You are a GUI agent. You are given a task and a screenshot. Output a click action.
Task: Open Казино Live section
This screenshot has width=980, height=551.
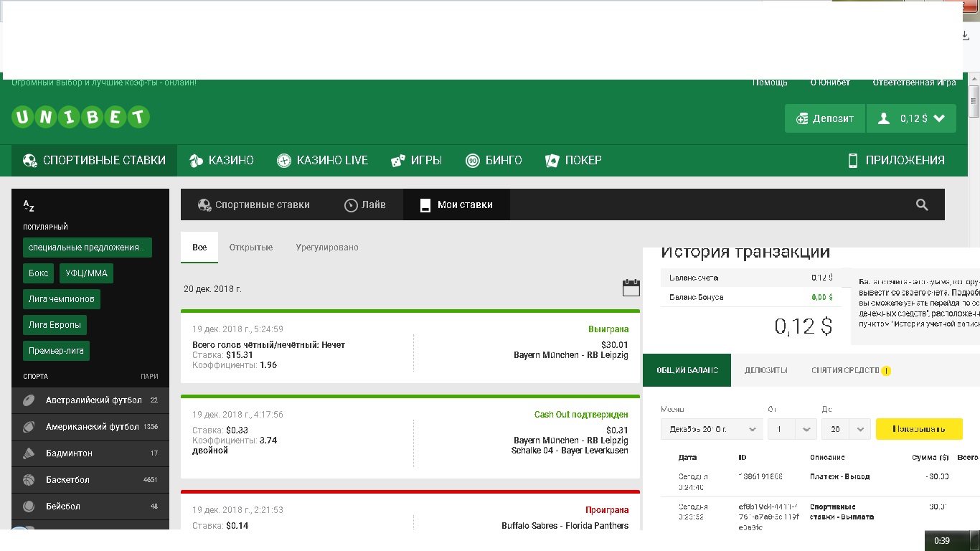tap(323, 160)
